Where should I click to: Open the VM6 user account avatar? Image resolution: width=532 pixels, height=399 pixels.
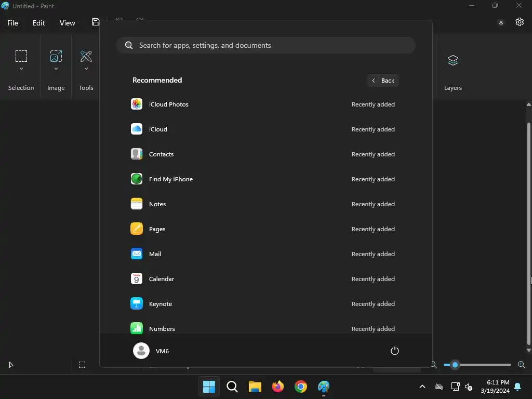pos(141,351)
